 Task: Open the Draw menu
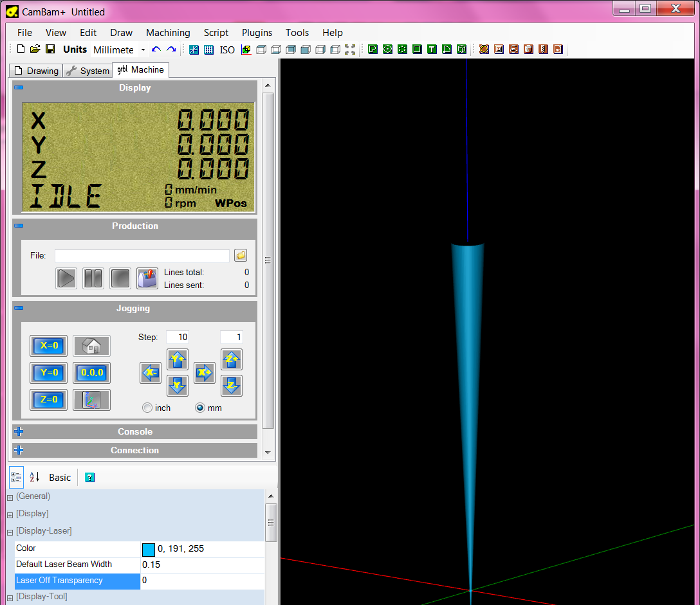[121, 33]
